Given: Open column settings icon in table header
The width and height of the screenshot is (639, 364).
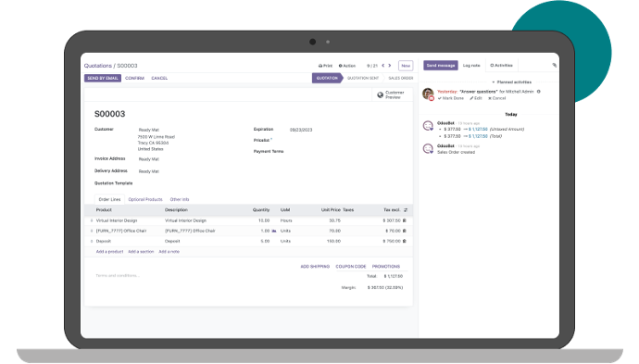Looking at the screenshot, I should pos(406,210).
